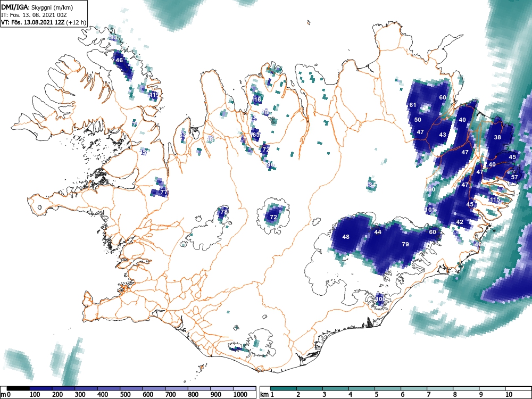Select the '4' label in the km scale
Image resolution: width=532 pixels, height=399 pixels.
click(x=350, y=395)
